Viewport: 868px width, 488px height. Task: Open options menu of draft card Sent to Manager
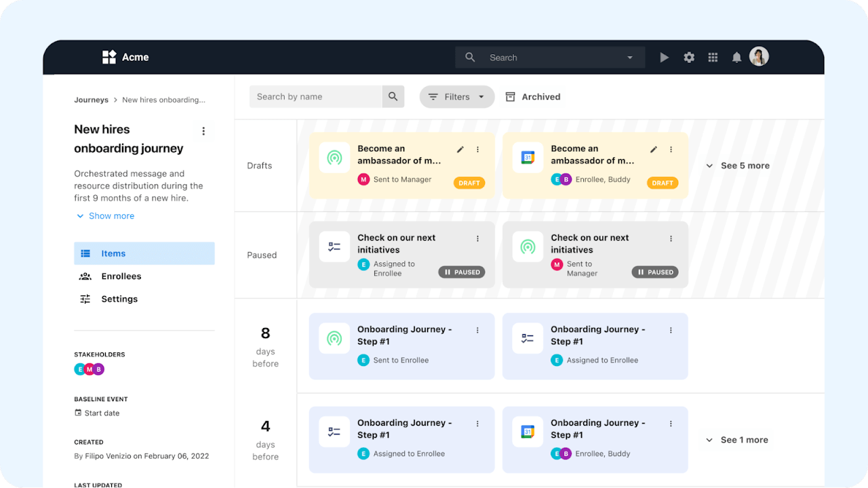click(477, 149)
